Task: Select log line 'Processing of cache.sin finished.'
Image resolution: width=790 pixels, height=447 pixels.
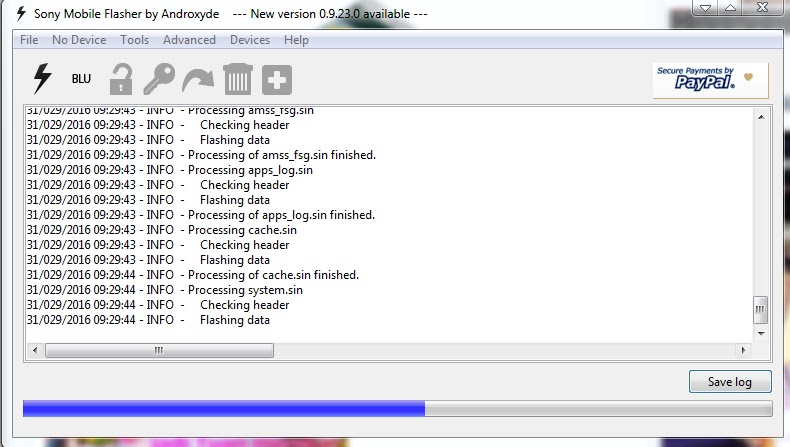Action: pos(192,275)
